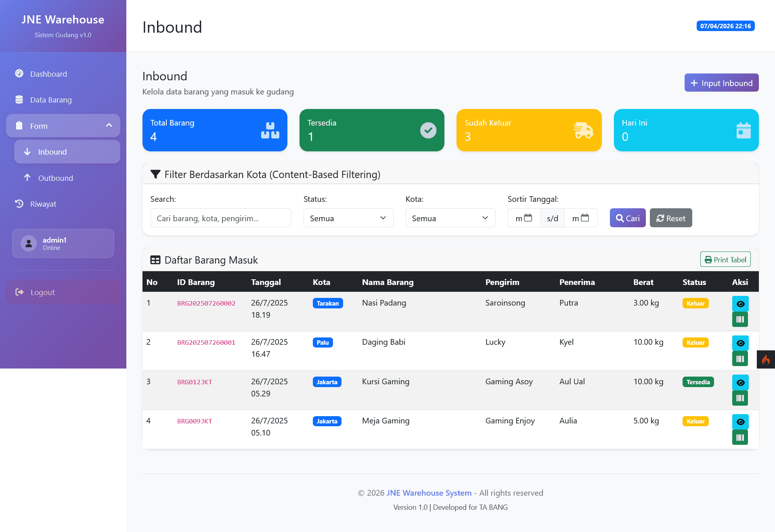Click the barcode icon for Kursi Gaming
Image resolution: width=775 pixels, height=532 pixels.
coord(740,398)
